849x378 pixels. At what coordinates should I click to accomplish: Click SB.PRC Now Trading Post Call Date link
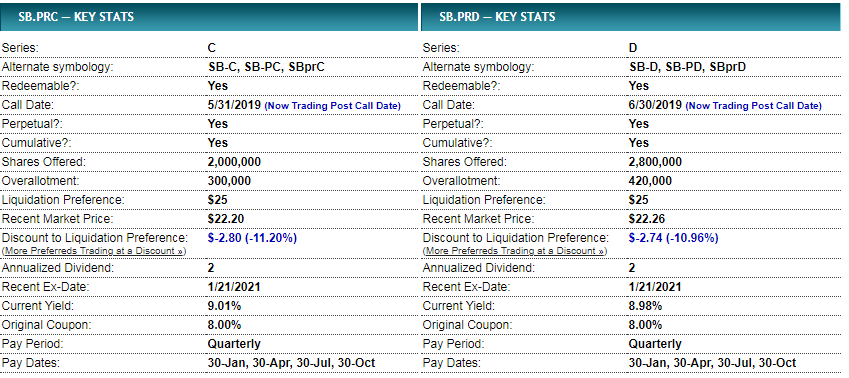click(x=332, y=106)
